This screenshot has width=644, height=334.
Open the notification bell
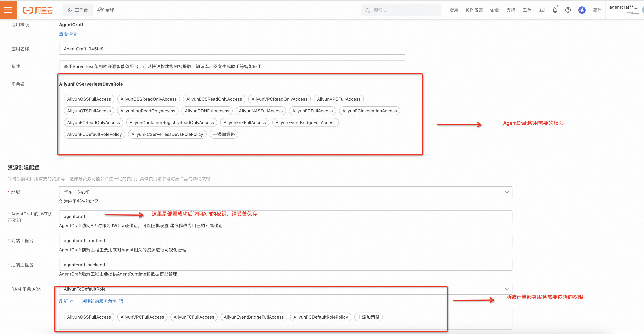click(555, 10)
